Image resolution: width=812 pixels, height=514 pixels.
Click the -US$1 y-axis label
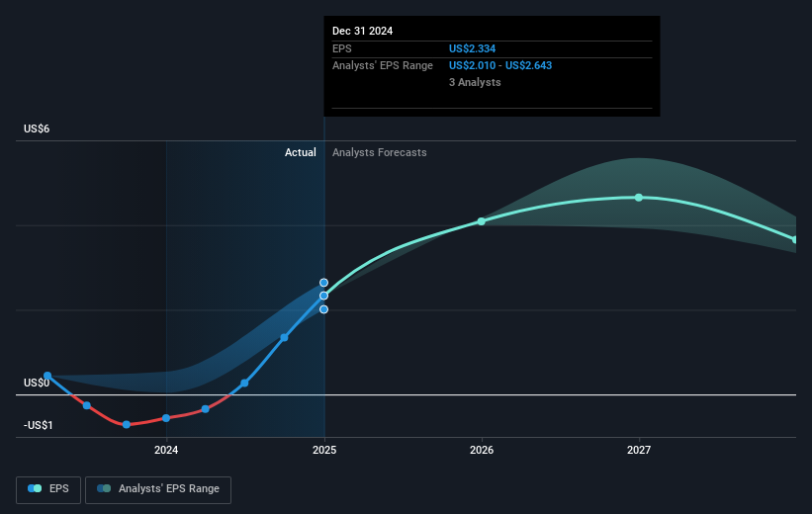point(39,425)
